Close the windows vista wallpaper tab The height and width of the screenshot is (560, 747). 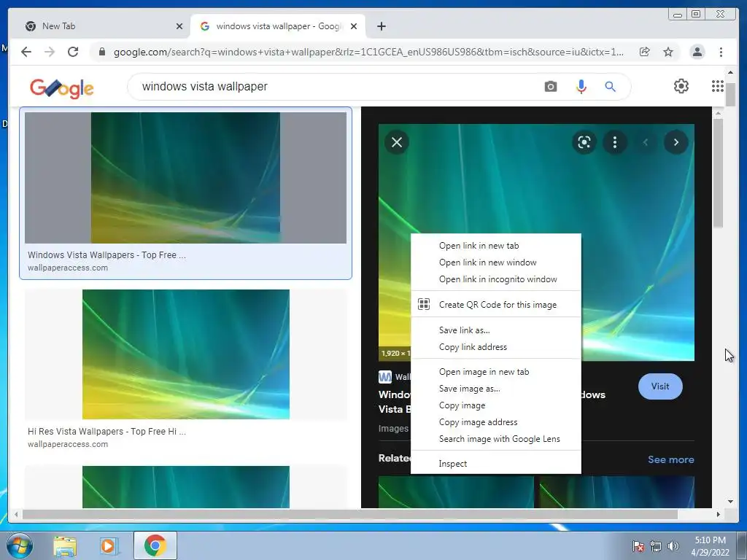(354, 27)
